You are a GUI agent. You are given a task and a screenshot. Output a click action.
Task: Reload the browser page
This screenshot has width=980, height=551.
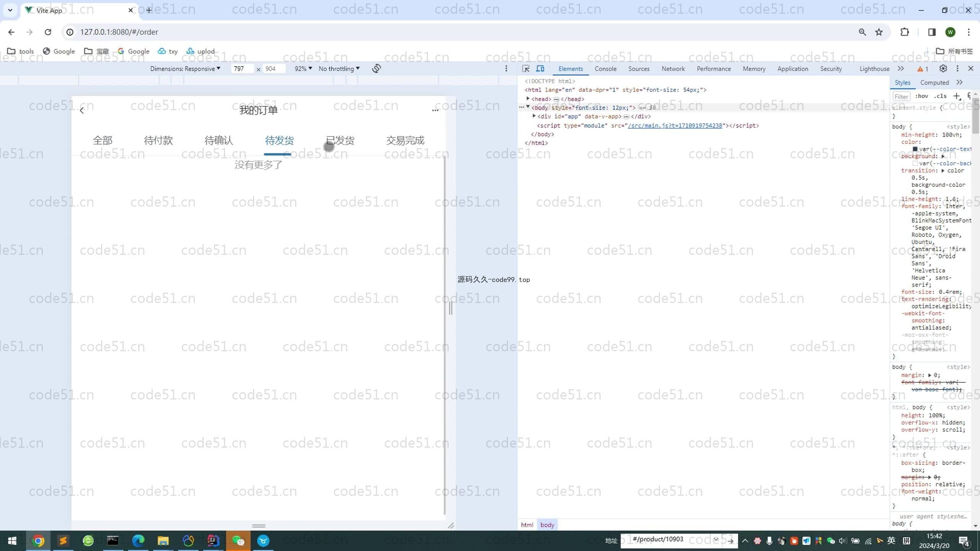48,32
